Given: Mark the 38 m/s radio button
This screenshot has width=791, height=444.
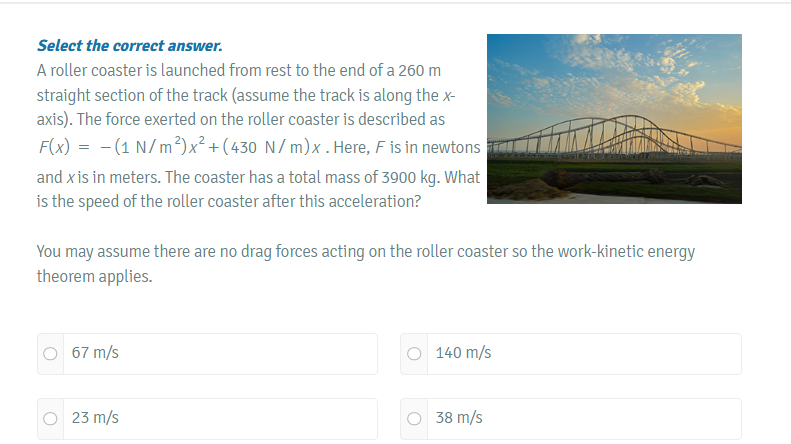Looking at the screenshot, I should [x=414, y=418].
